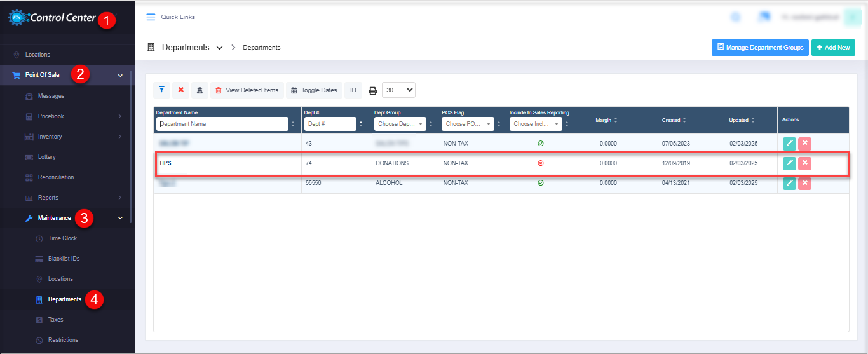Open the POS Flag filter dropdown

[468, 124]
